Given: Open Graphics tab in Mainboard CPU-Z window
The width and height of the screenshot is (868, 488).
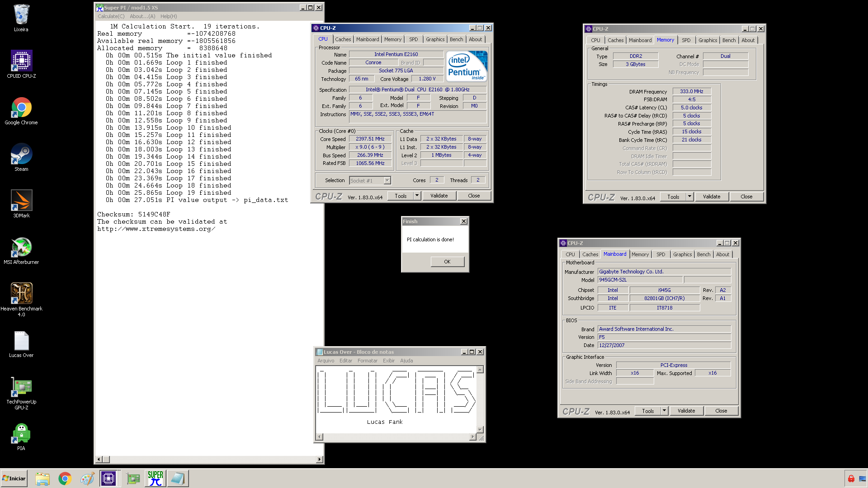Looking at the screenshot, I should (x=682, y=254).
